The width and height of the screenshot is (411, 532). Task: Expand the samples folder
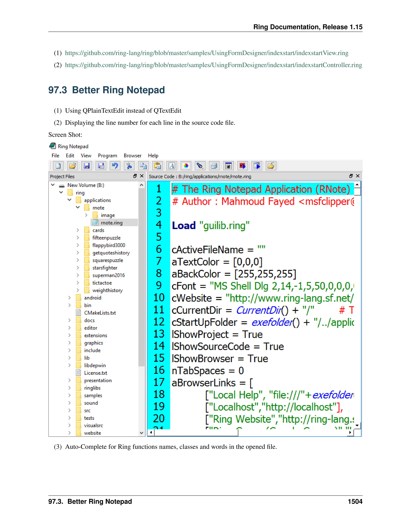click(69, 395)
